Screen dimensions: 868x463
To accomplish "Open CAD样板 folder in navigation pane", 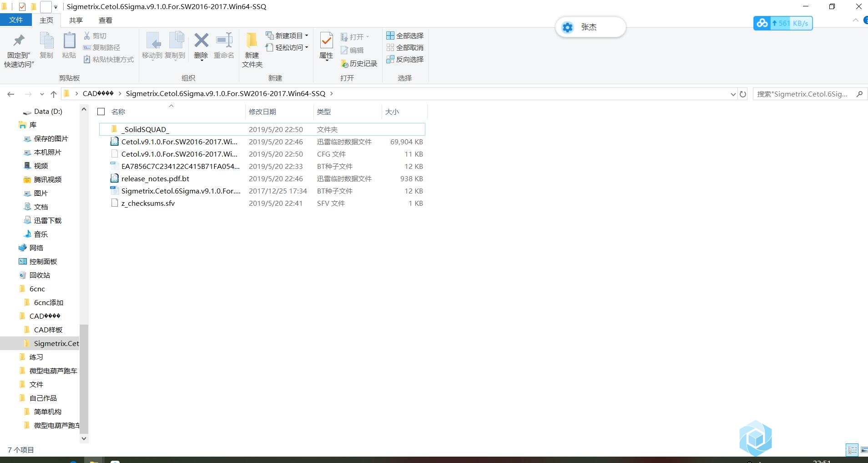I will click(48, 330).
